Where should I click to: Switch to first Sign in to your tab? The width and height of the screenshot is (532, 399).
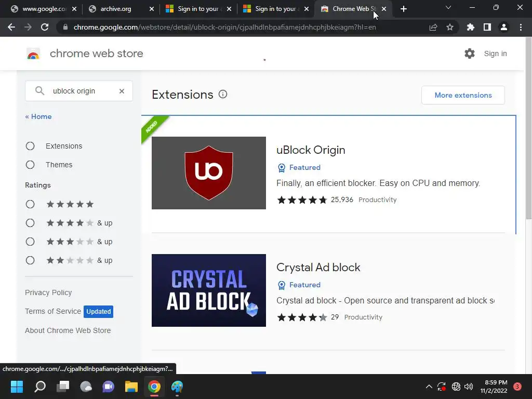coord(198,9)
